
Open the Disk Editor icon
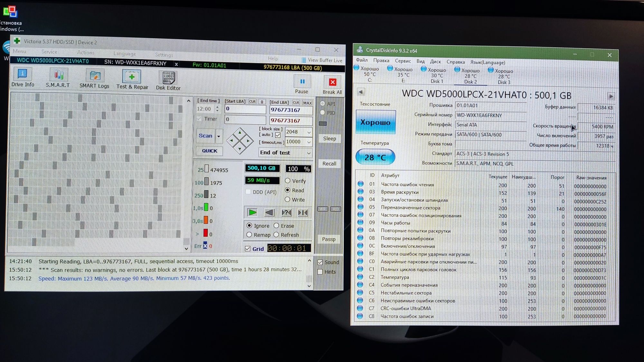[x=168, y=80]
